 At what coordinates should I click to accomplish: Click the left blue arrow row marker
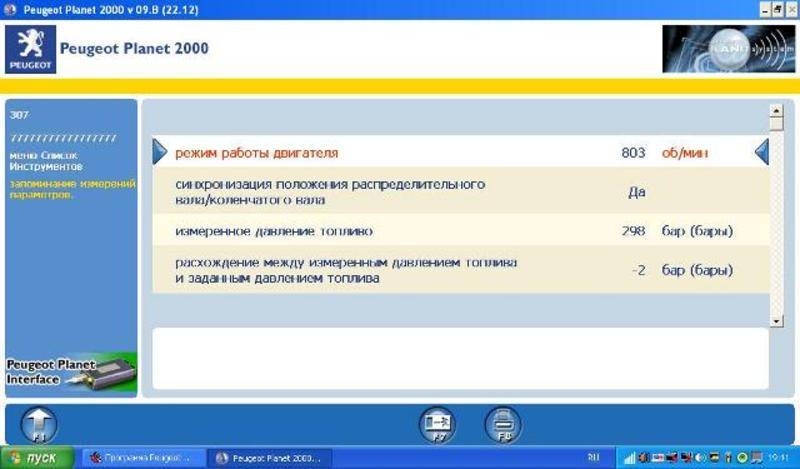[x=160, y=152]
